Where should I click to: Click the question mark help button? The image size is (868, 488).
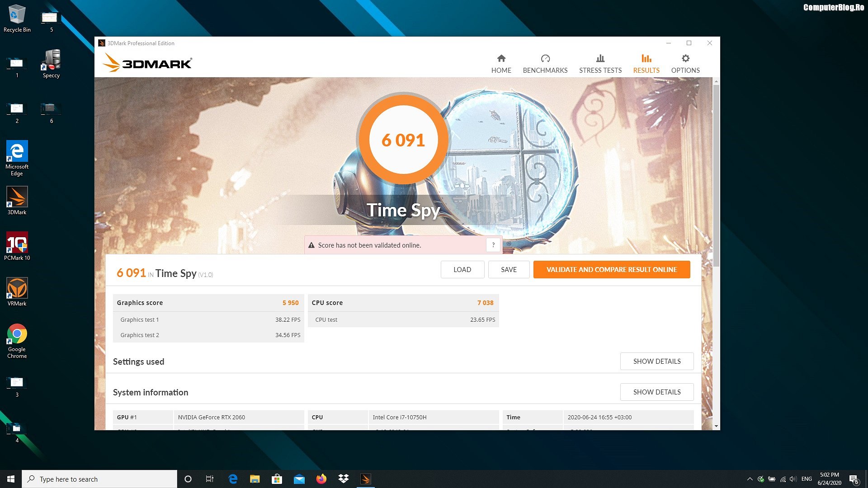pyautogui.click(x=493, y=245)
